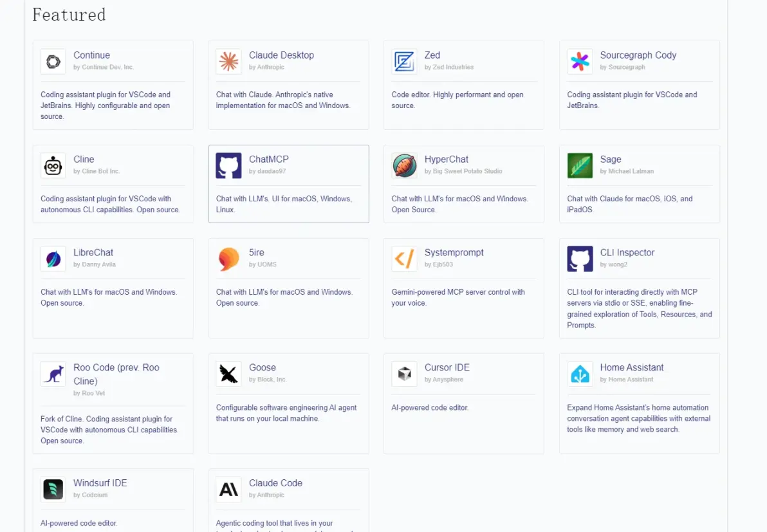Click the Claude Desktop starburst icon
The height and width of the screenshot is (532, 767).
(228, 62)
